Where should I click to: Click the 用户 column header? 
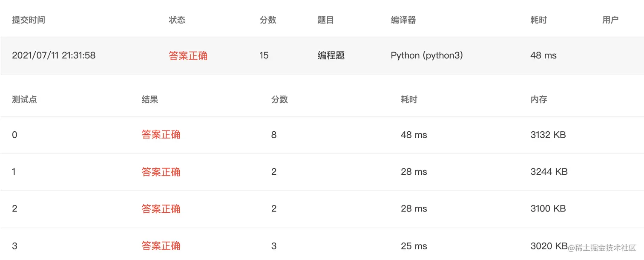tap(610, 20)
